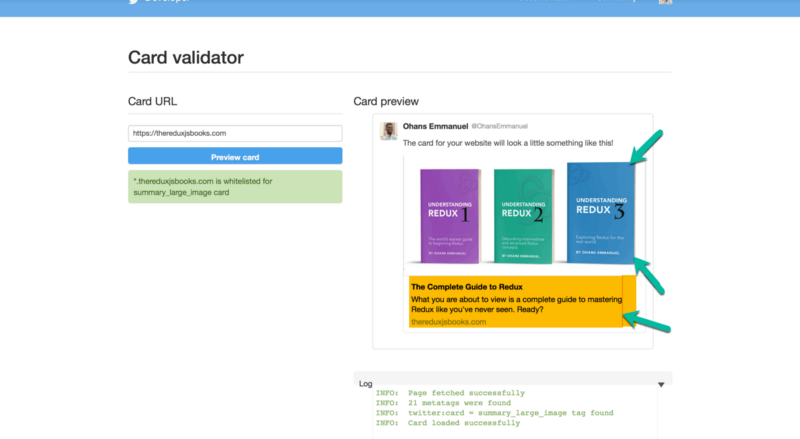Click the green whitelisted notification banner
This screenshot has height=439, width=800.
(x=235, y=187)
